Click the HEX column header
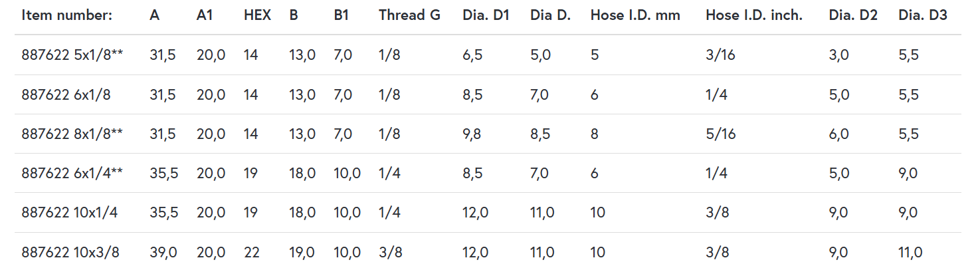This screenshot has height=270, width=980. tap(257, 15)
